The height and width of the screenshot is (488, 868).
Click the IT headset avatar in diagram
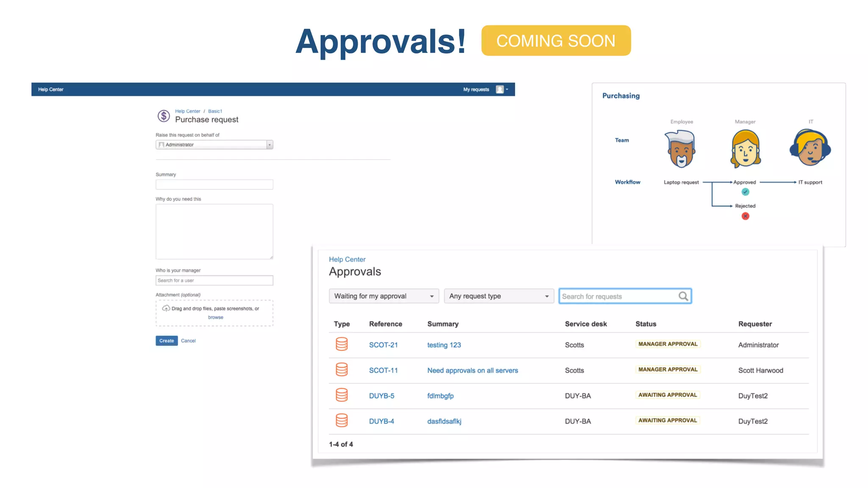[810, 148]
